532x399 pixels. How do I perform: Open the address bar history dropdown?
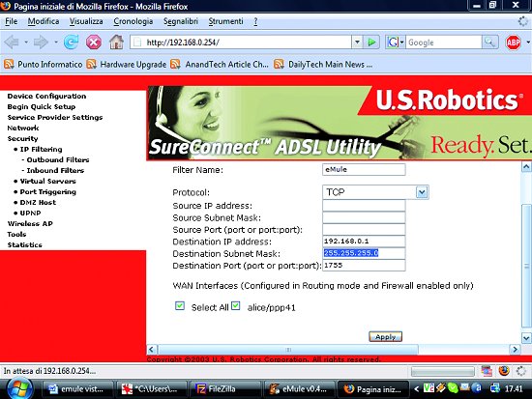(357, 43)
